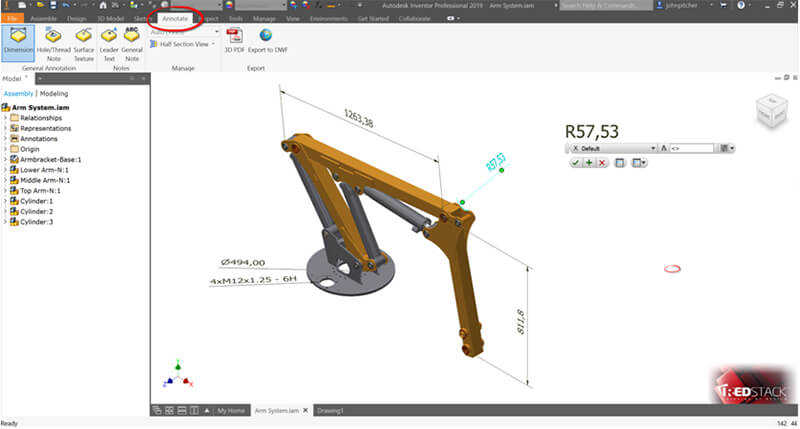Click the ViewCube in the viewport
The height and width of the screenshot is (429, 800).
[771, 111]
